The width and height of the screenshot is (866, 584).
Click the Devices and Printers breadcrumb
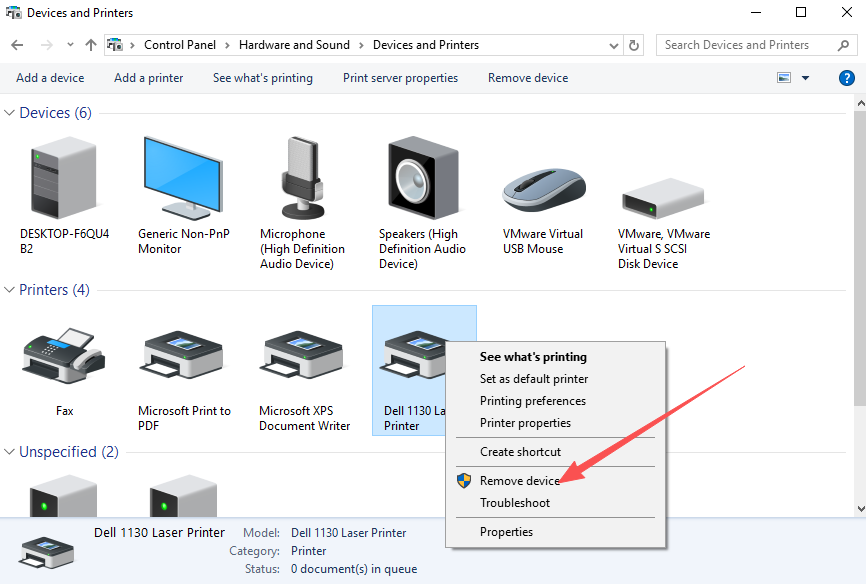pyautogui.click(x=426, y=45)
